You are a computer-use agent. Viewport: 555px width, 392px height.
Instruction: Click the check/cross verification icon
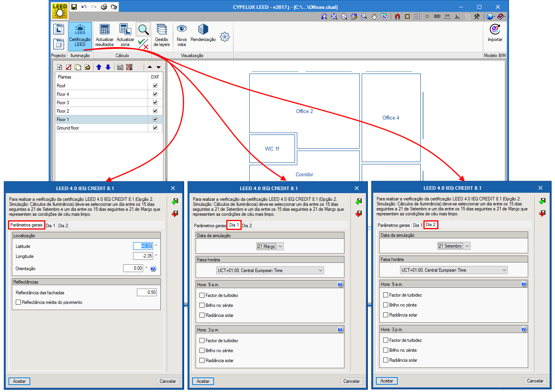[143, 44]
